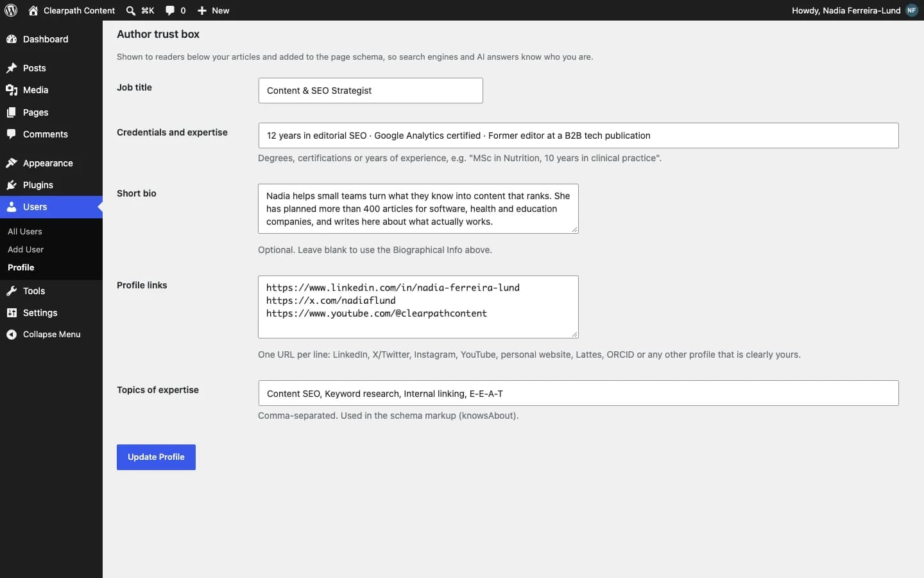Click the Settings sliders icon
Image resolution: width=924 pixels, height=578 pixels.
click(12, 313)
